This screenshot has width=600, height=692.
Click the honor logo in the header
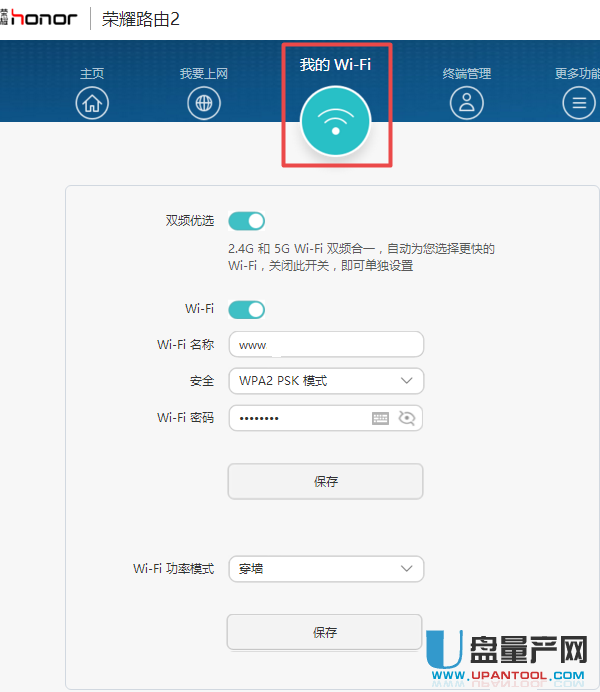43,19
